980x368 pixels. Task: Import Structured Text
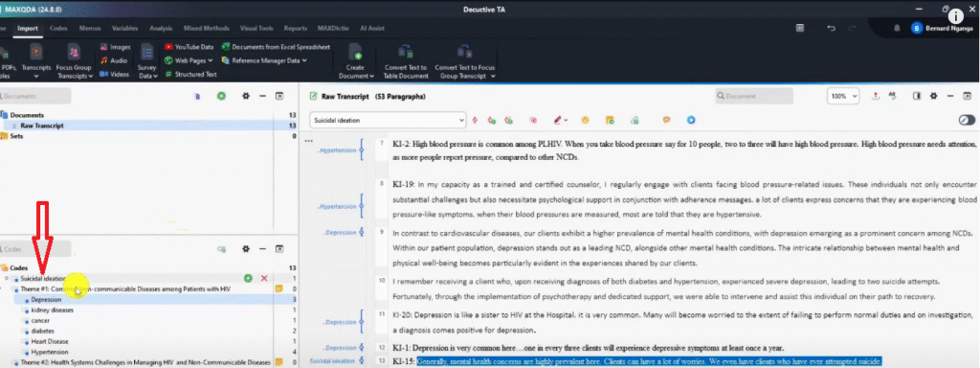(x=190, y=74)
